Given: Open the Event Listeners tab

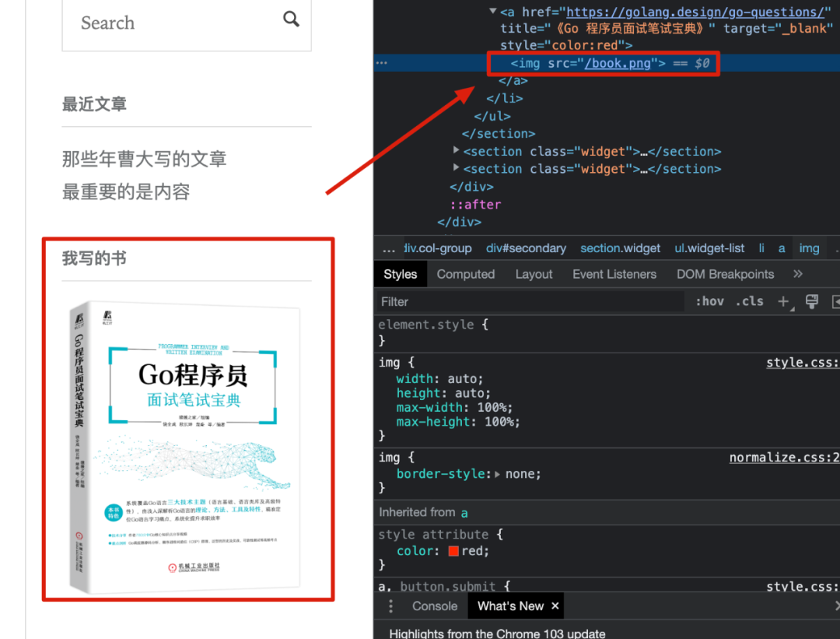Looking at the screenshot, I should coord(614,274).
